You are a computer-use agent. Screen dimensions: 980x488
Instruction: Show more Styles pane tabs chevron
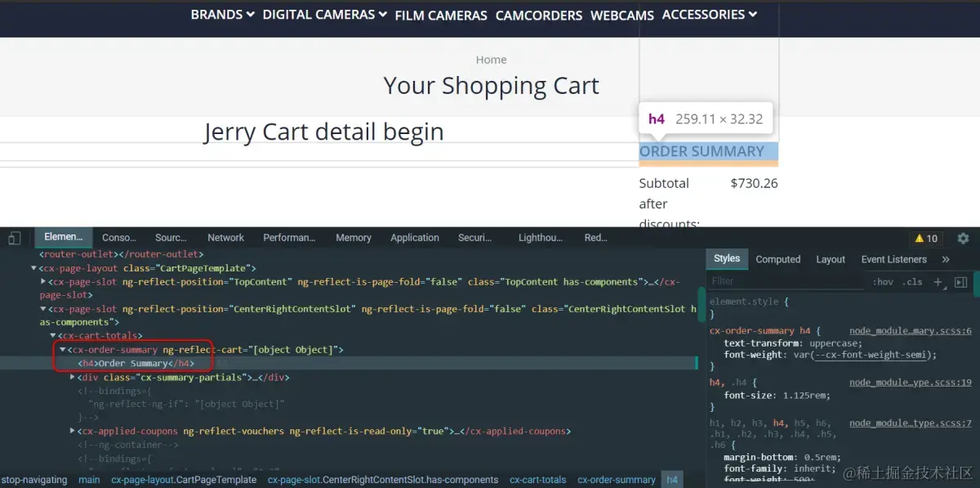pyautogui.click(x=946, y=259)
